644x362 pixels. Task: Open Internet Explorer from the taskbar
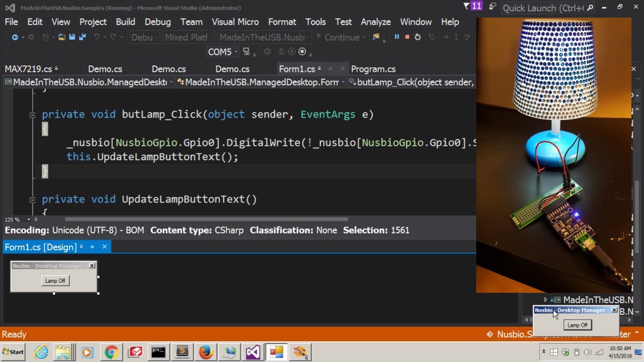click(41, 352)
